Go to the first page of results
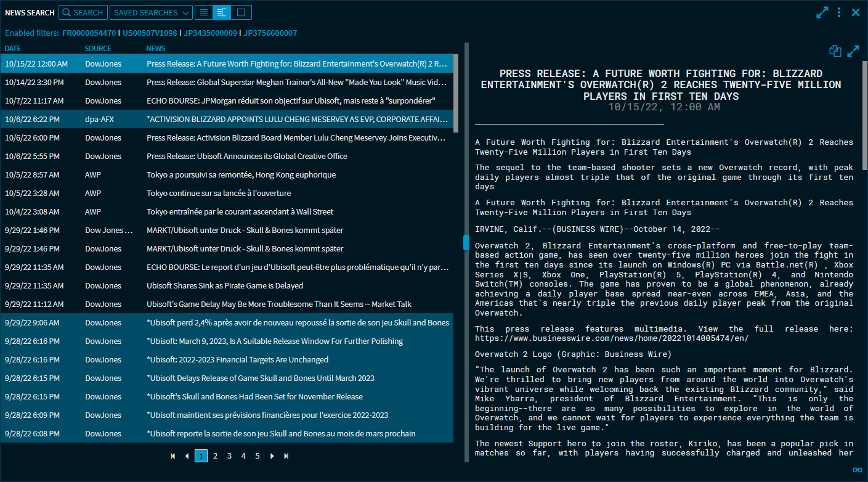The image size is (868, 482). (x=172, y=456)
